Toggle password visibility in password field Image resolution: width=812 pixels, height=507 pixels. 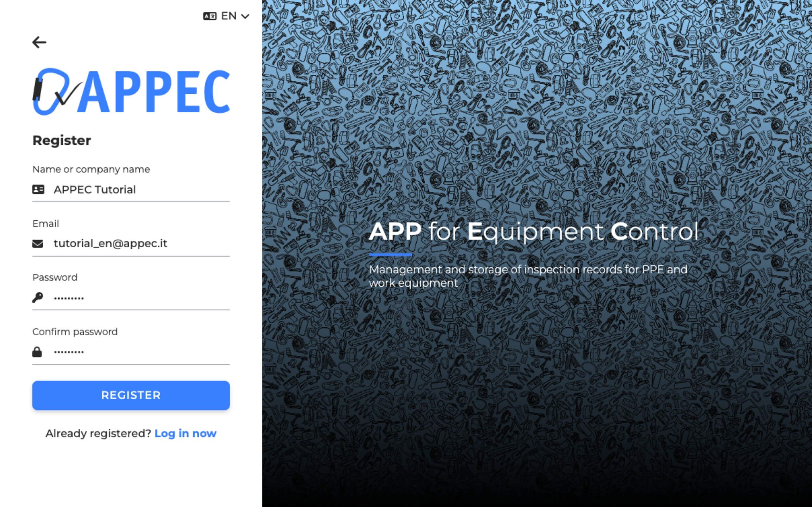tap(38, 298)
